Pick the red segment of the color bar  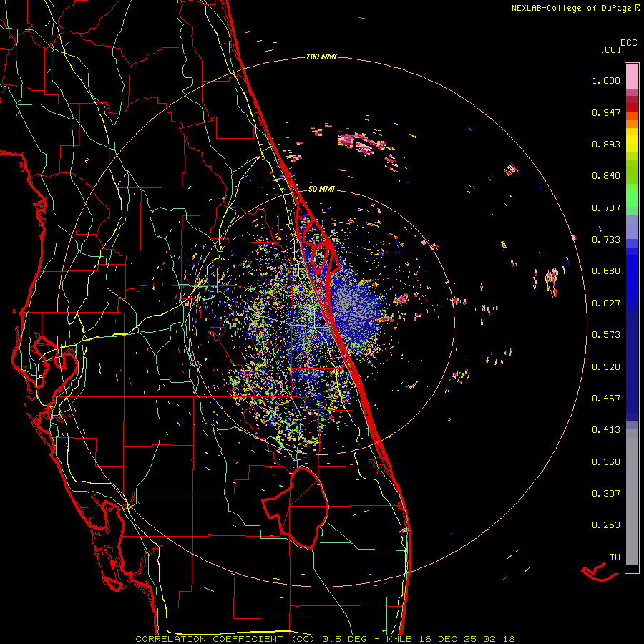632,107
